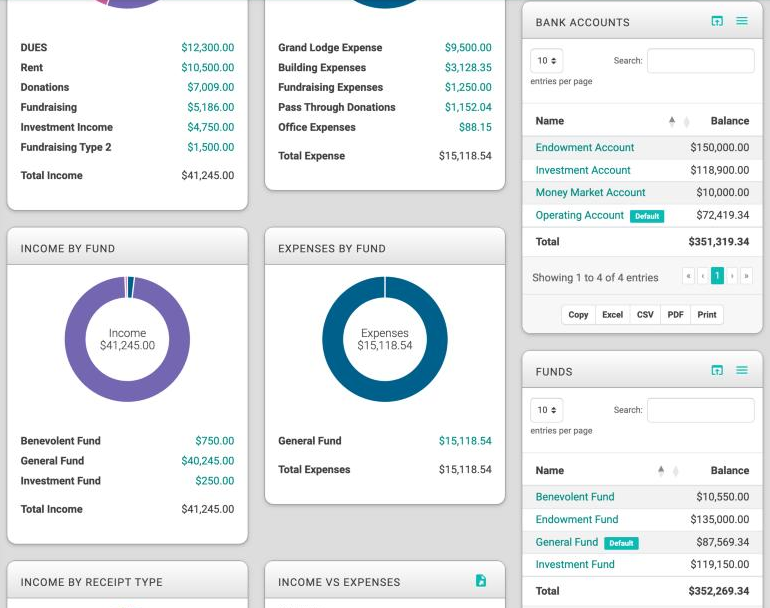Open General Fund in Funds table

pos(567,542)
